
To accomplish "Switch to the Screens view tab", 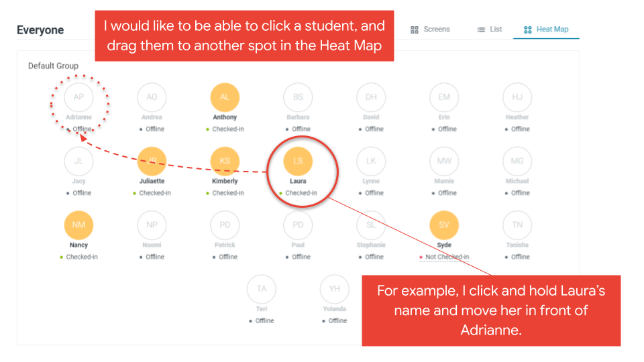I will tap(430, 29).
